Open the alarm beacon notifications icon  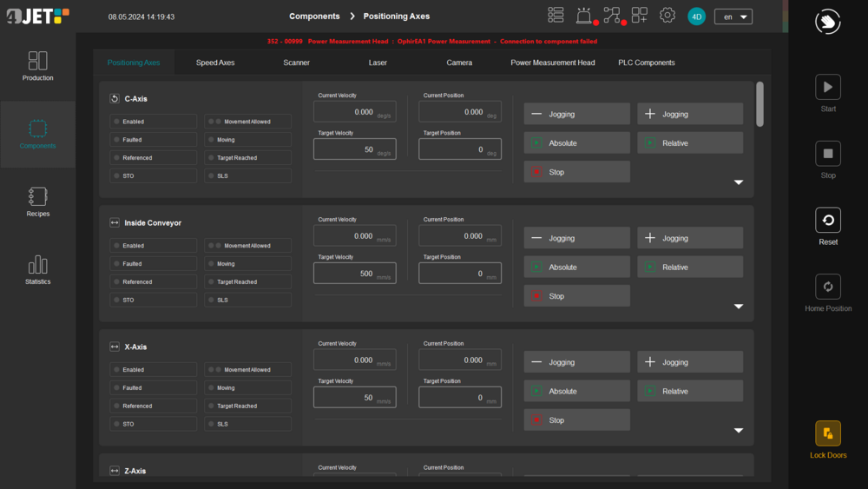[584, 16]
